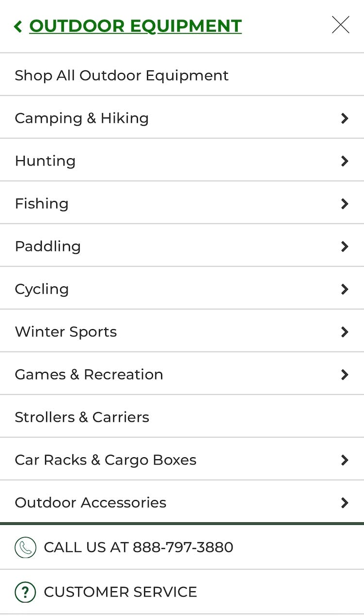This screenshot has height=616, width=364.
Task: Open Shop All Outdoor Equipment
Action: click(121, 76)
